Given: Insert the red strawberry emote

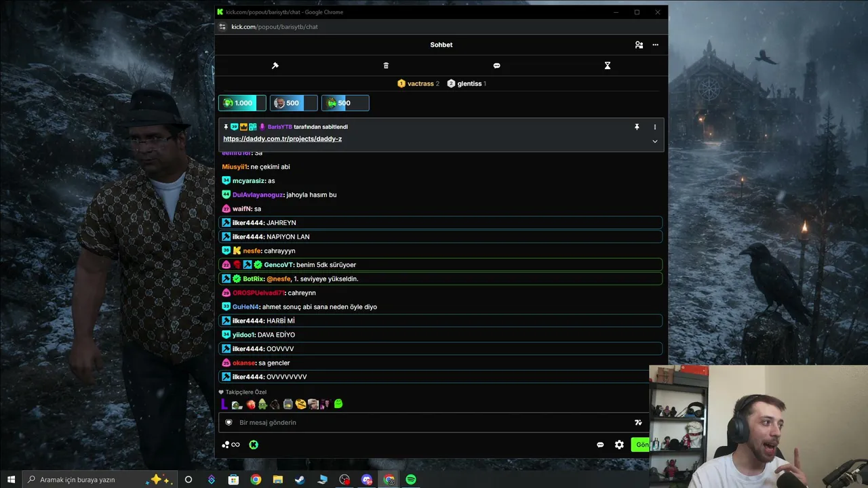Looking at the screenshot, I should [250, 404].
